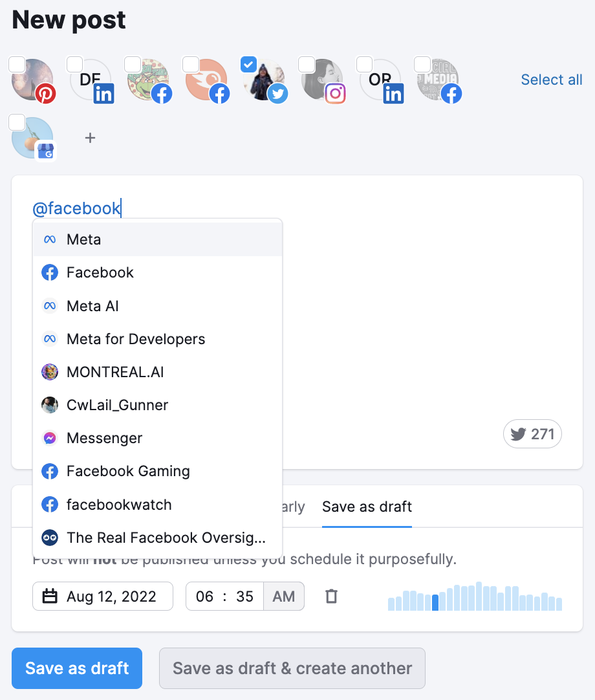
Task: Select Facebook from mention suggestions
Action: (x=158, y=272)
